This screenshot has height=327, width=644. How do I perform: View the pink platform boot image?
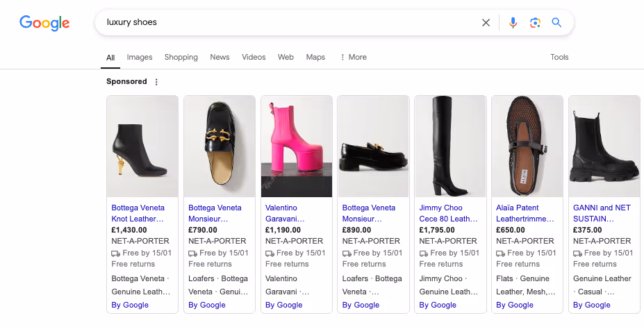pyautogui.click(x=297, y=146)
